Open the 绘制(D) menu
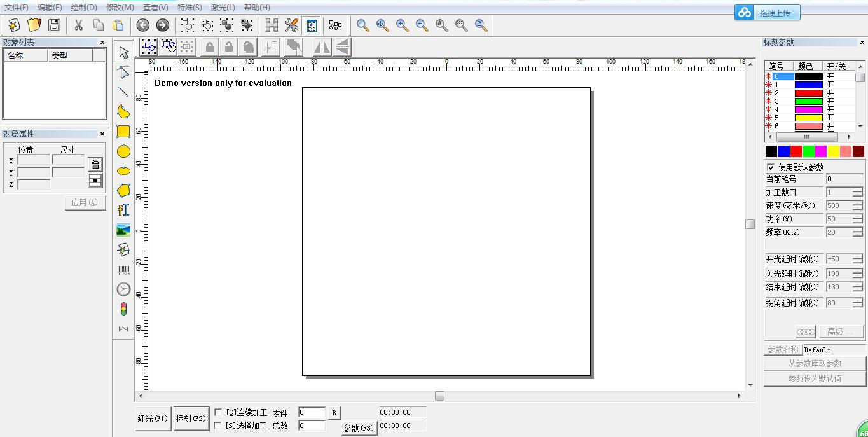 click(x=85, y=7)
